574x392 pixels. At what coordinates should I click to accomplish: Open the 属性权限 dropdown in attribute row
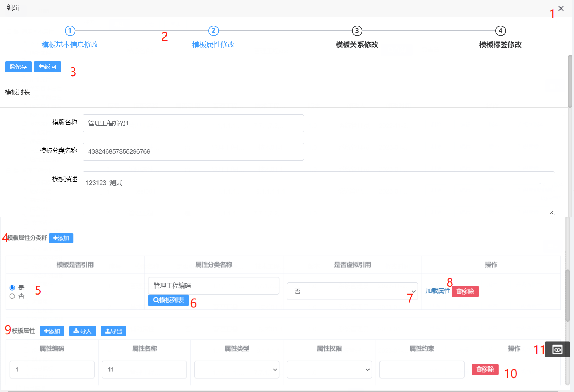point(329,370)
